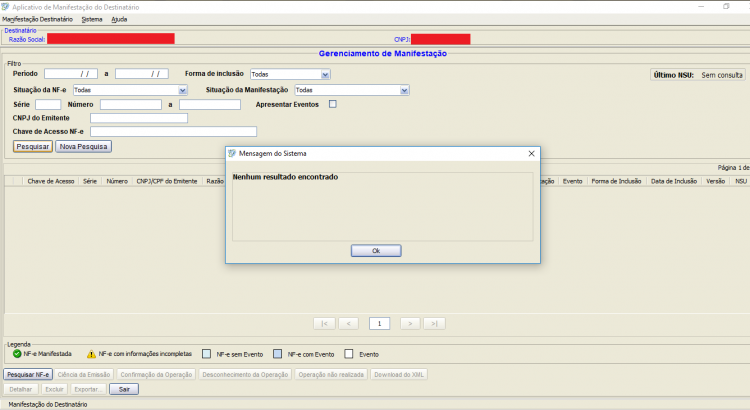This screenshot has height=410, width=750.
Task: Go to the first page button
Action: click(324, 324)
